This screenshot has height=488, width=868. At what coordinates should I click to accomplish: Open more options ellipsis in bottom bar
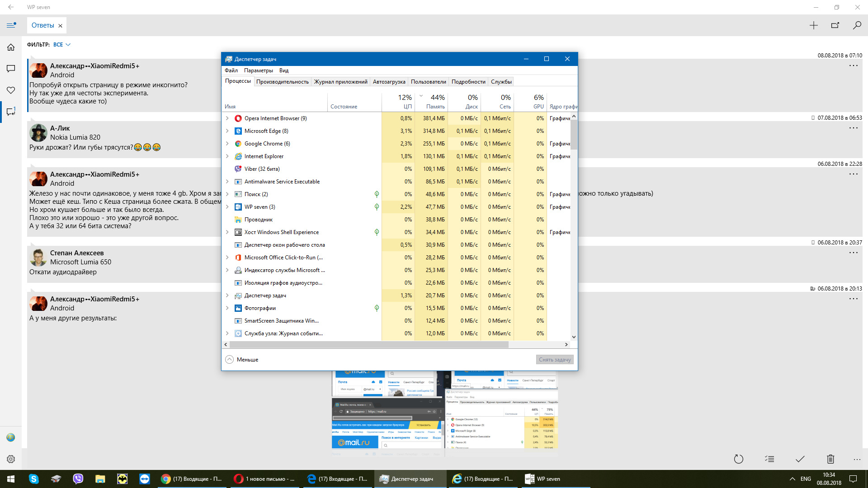pyautogui.click(x=857, y=459)
